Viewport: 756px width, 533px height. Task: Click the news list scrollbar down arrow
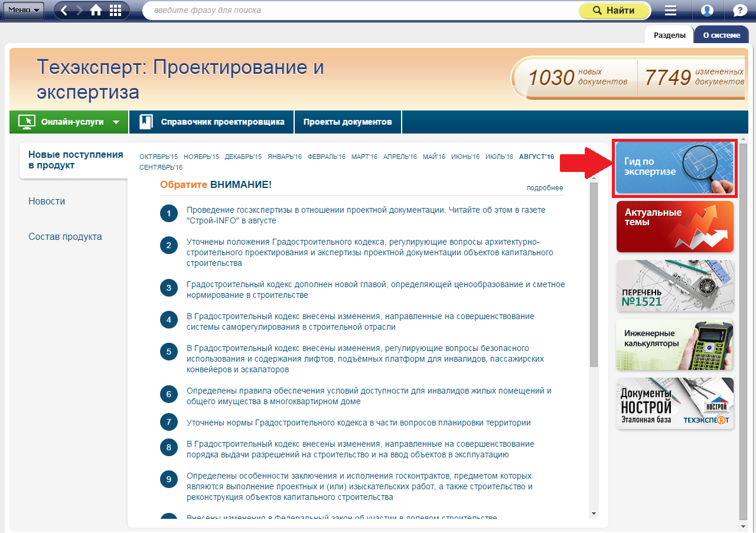click(594, 513)
